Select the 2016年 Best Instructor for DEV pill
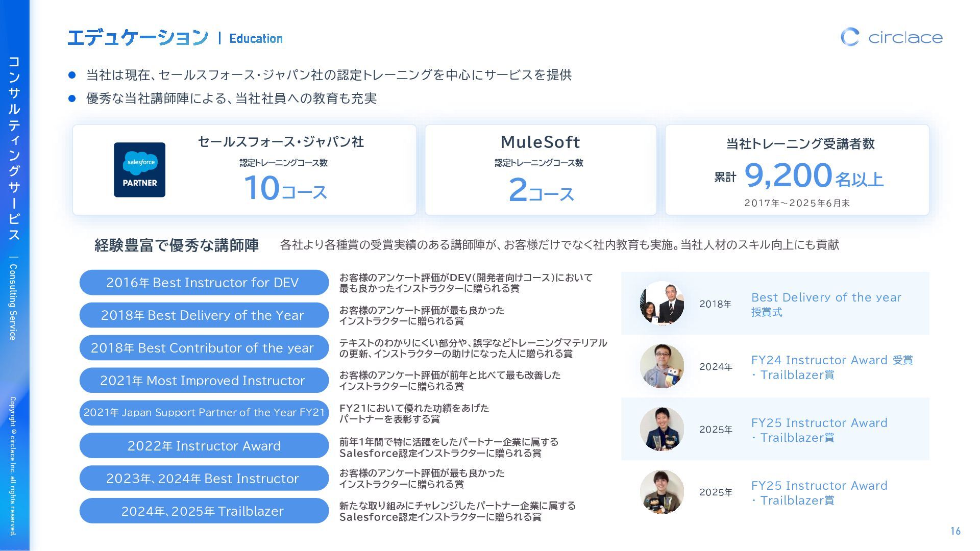Screen dimensions: 980x551 coord(204,282)
